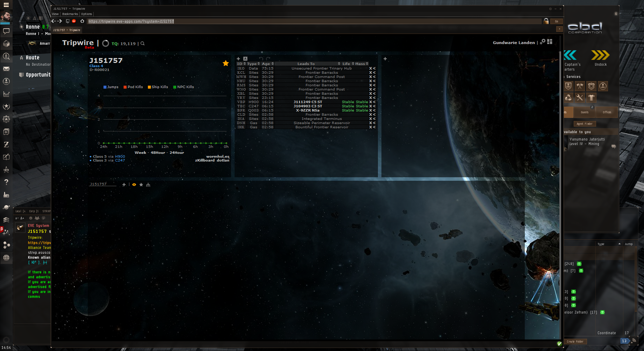Open the help question mark icon
The width and height of the screenshot is (644, 351).
click(6, 182)
